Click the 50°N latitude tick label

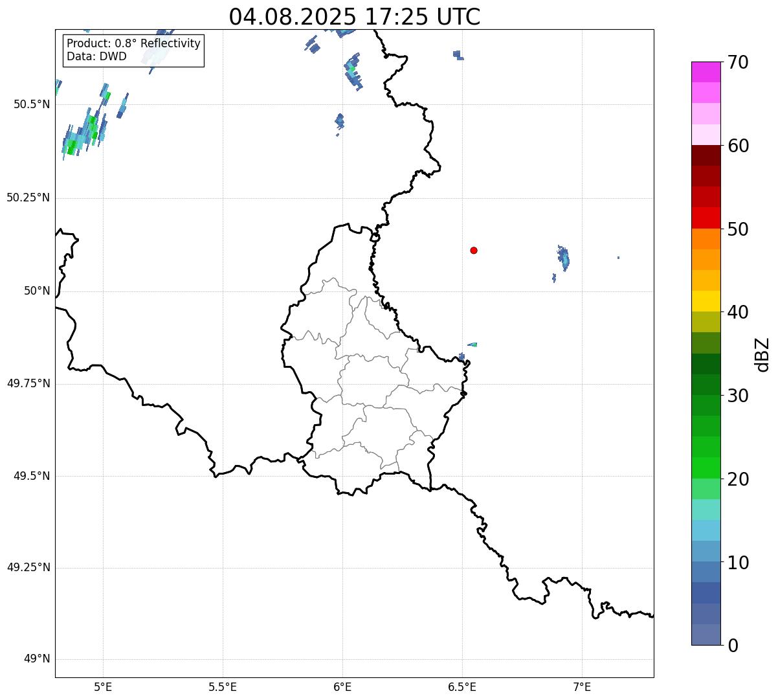(x=37, y=291)
